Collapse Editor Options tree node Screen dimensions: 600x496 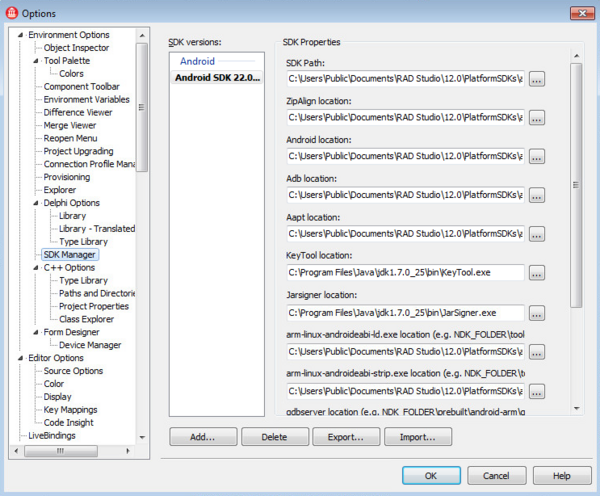(x=20, y=358)
